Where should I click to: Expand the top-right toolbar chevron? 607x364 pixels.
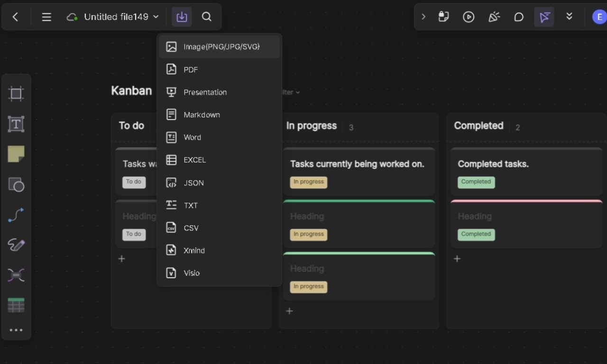click(x=423, y=17)
